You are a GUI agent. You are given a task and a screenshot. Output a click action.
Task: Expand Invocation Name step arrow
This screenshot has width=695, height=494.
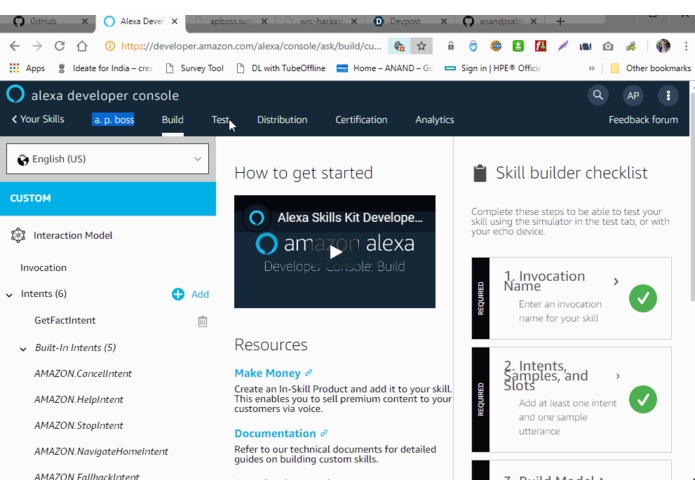[x=616, y=281]
